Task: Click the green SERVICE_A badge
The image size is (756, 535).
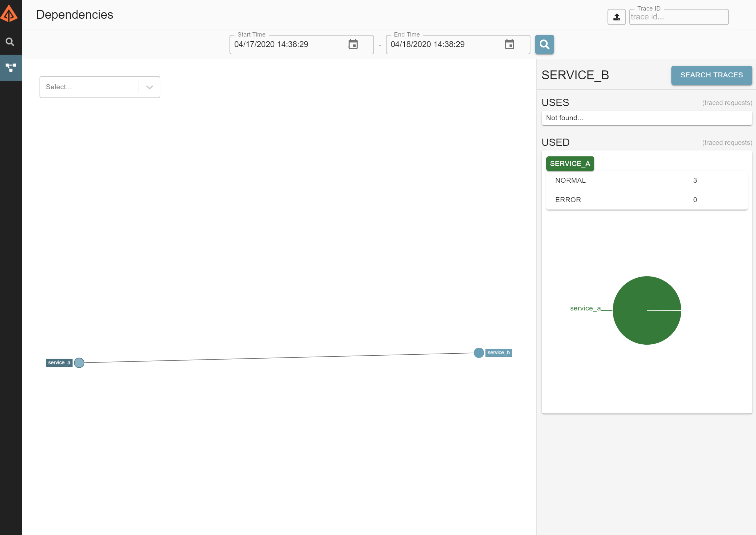Action: coord(570,164)
